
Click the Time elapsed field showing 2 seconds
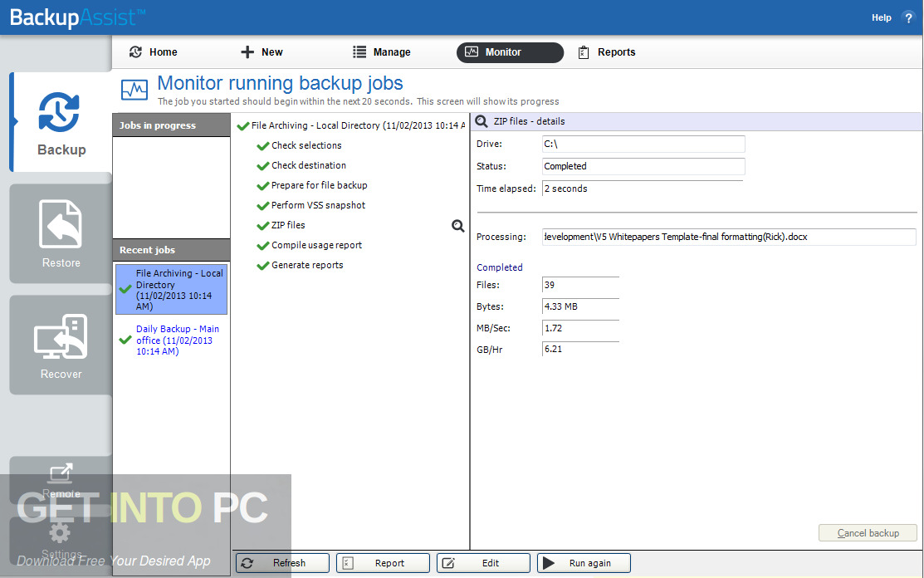tap(643, 189)
